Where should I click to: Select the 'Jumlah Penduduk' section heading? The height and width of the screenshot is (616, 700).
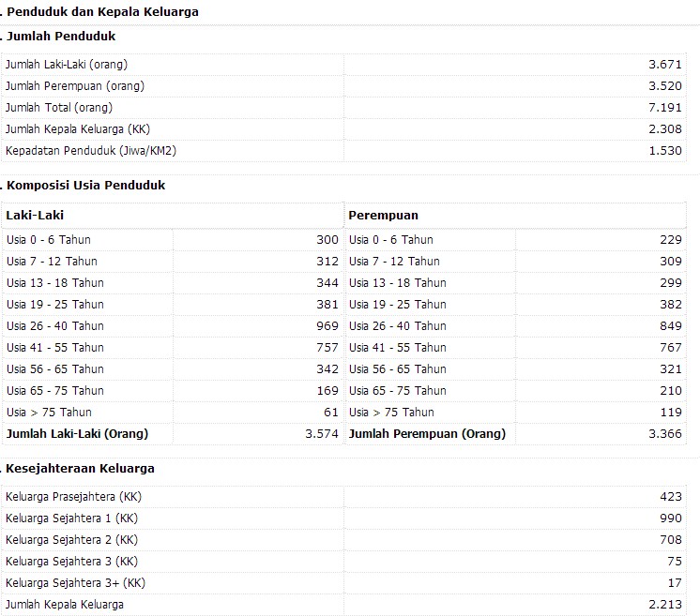61,37
